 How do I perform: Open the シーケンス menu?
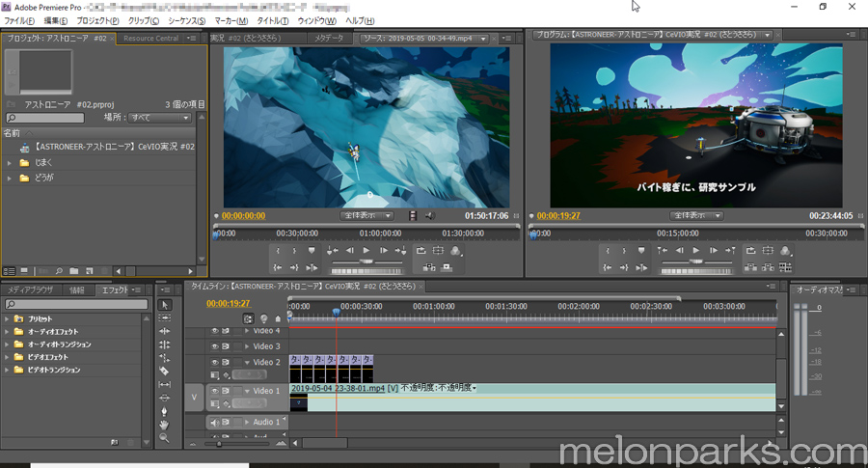pos(186,21)
